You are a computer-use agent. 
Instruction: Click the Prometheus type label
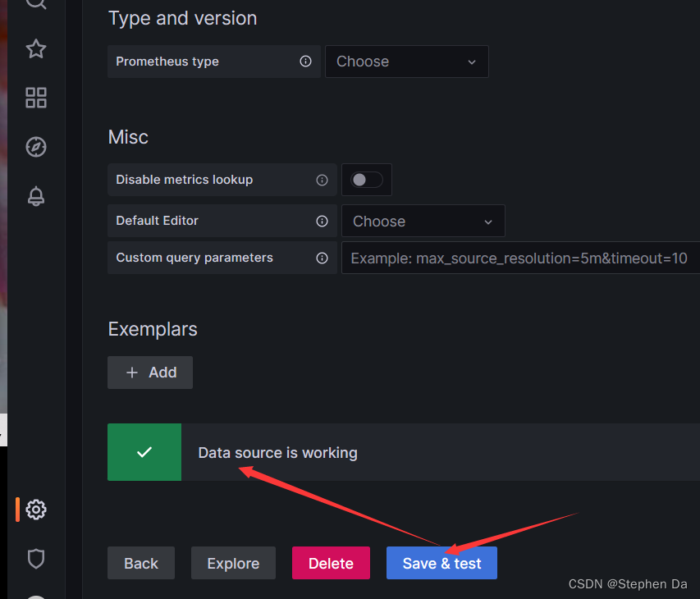tap(167, 62)
